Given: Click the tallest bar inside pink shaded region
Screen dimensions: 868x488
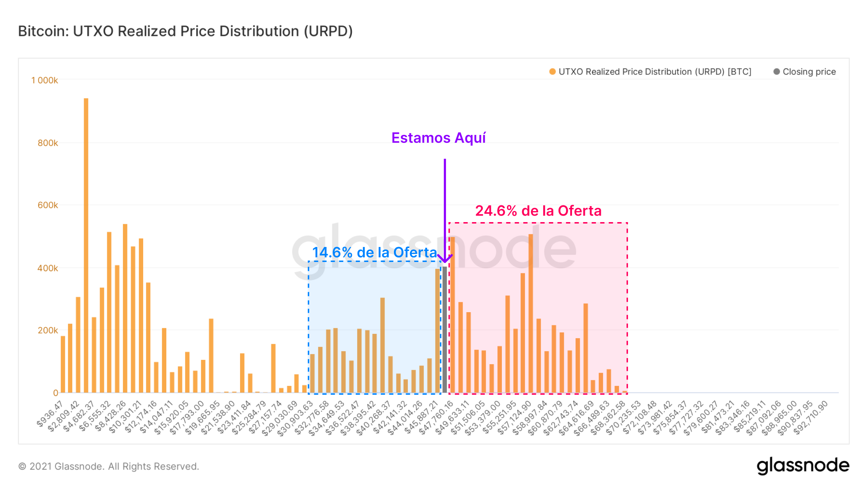Looking at the screenshot, I should coord(530,313).
